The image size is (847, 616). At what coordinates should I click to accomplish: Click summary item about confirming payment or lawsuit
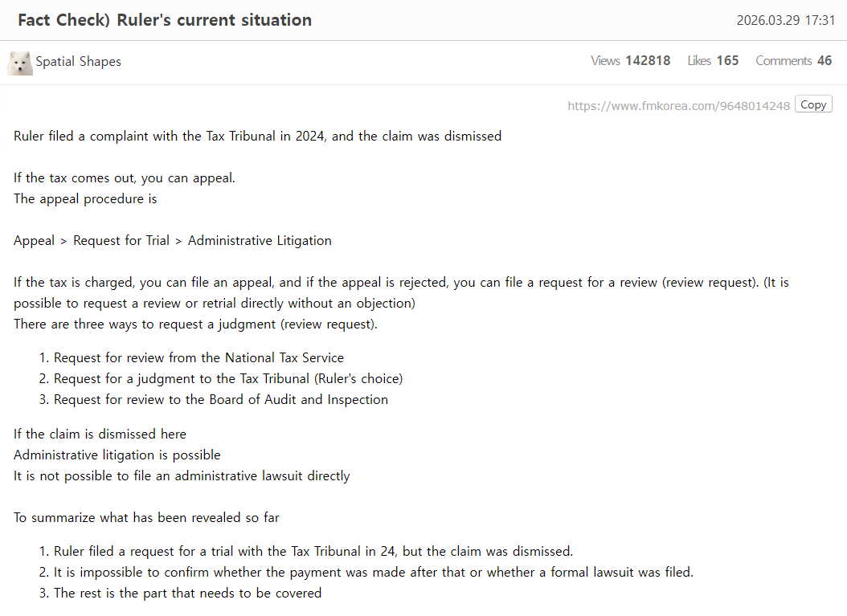[x=373, y=573]
